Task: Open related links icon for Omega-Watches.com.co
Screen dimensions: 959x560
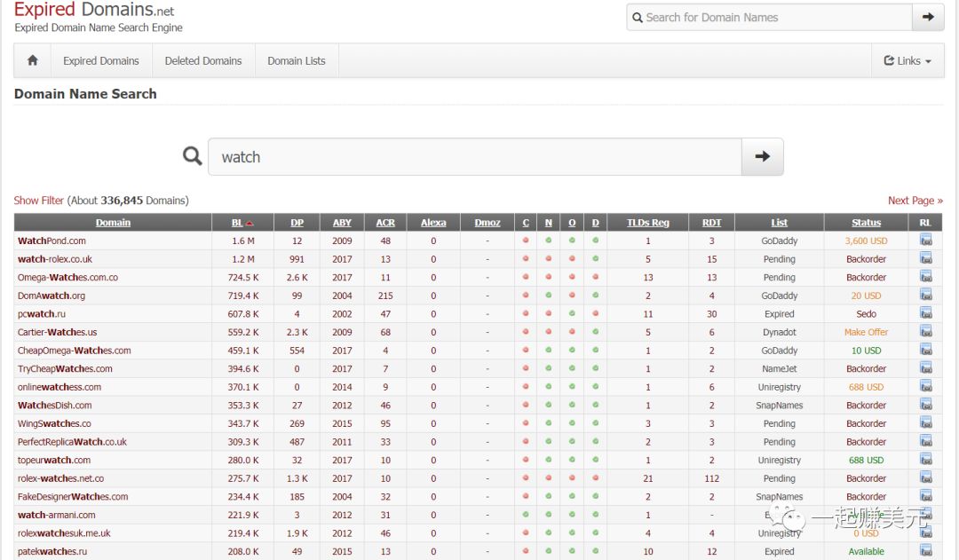Action: [926, 277]
